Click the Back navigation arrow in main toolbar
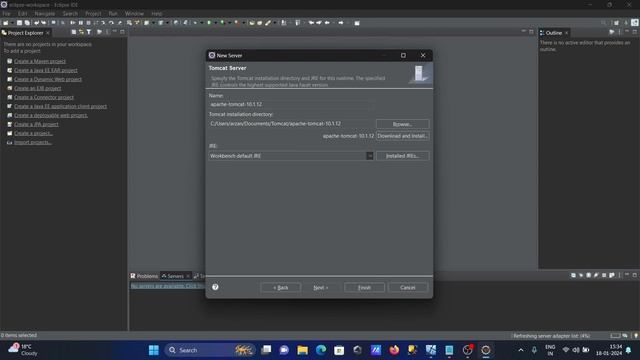The height and width of the screenshot is (360, 640). [x=327, y=23]
